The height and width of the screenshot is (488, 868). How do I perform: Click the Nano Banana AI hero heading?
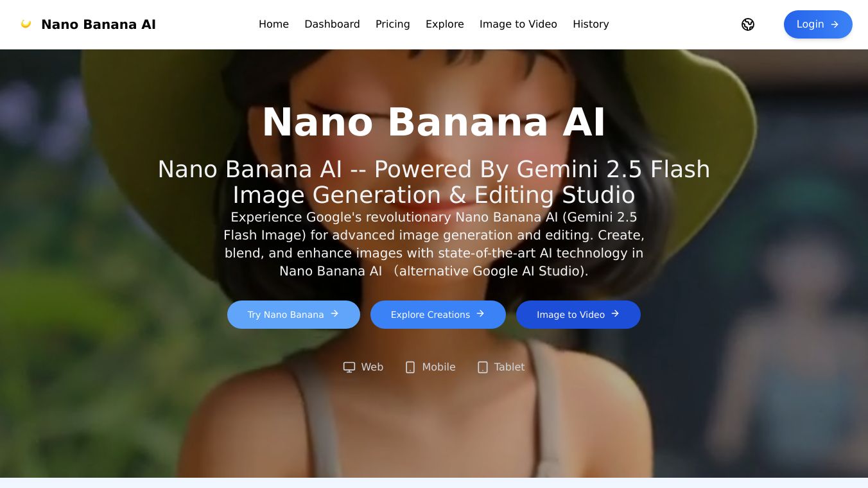434,122
